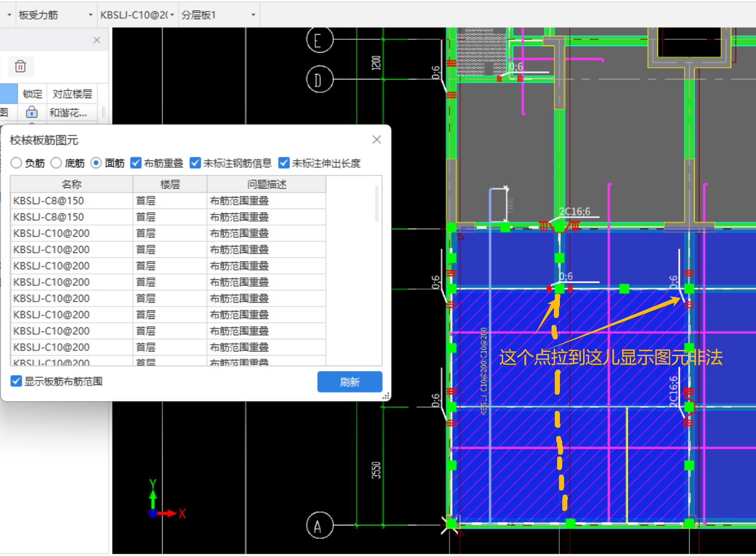
Task: Click the 问题描述 column header
Action: click(267, 184)
